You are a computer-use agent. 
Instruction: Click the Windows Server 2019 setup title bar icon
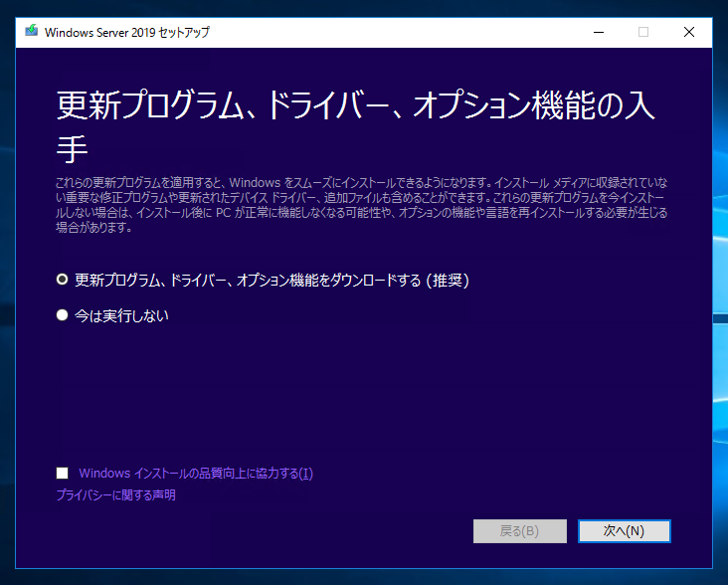32,31
